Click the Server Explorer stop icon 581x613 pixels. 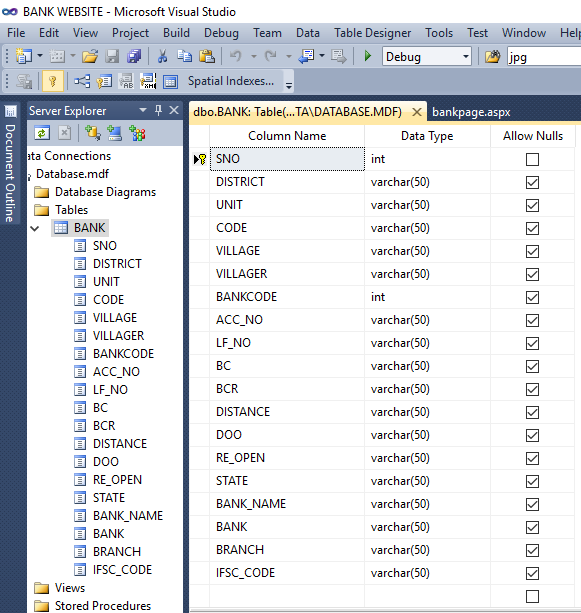[65, 133]
